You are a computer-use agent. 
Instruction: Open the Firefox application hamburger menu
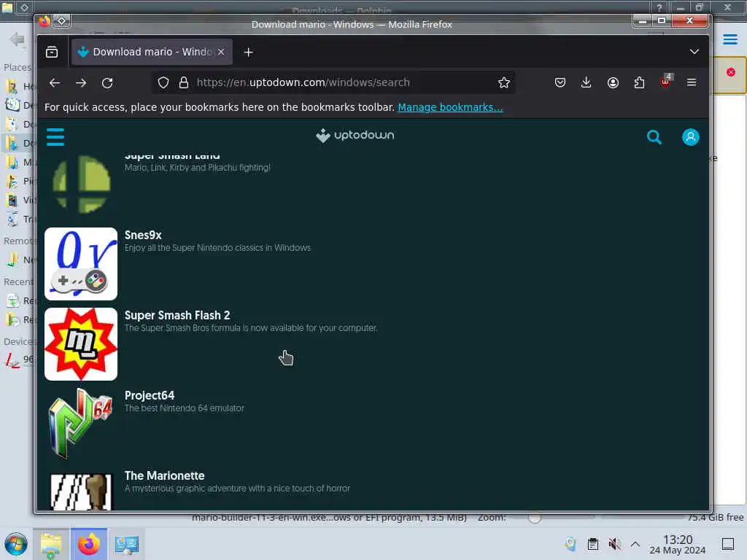click(x=692, y=83)
